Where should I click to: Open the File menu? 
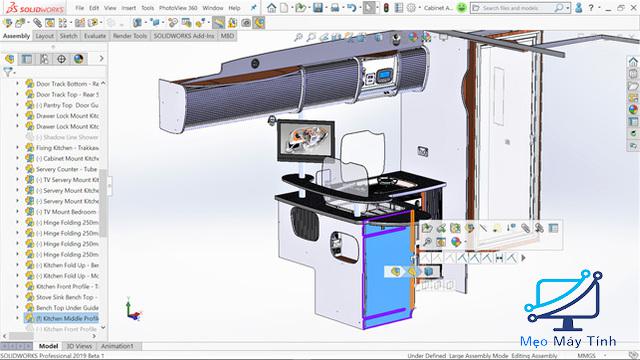80,8
